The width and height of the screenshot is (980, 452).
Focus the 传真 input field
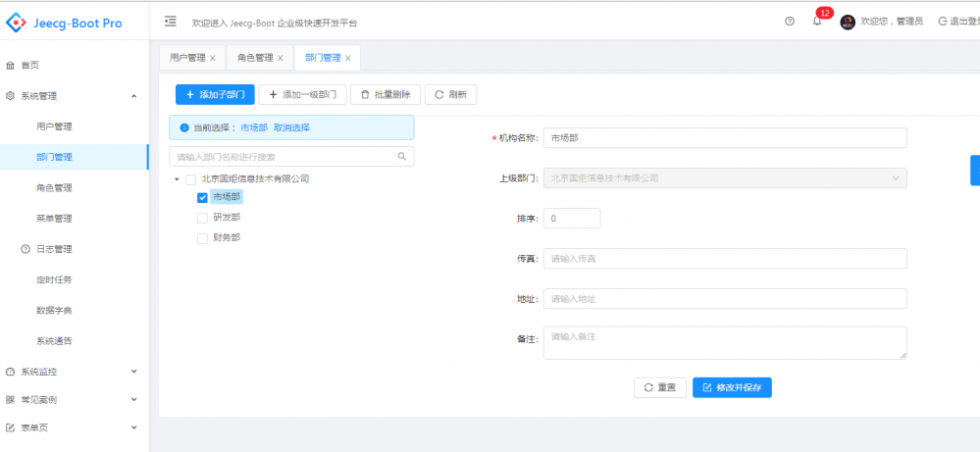[725, 259]
